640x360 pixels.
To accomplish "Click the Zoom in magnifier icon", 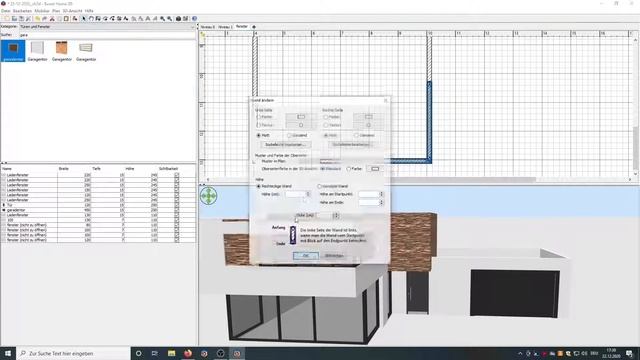I will pos(162,18).
